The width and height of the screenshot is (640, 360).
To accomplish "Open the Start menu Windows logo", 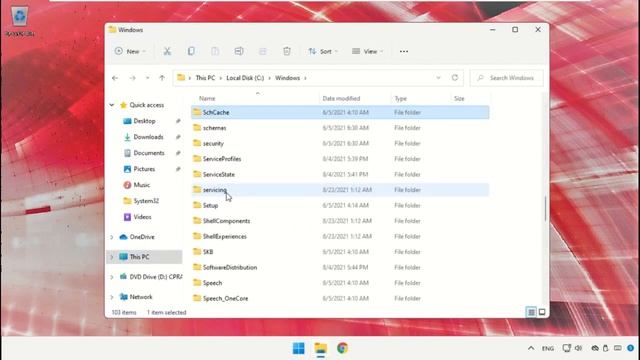I will [299, 348].
